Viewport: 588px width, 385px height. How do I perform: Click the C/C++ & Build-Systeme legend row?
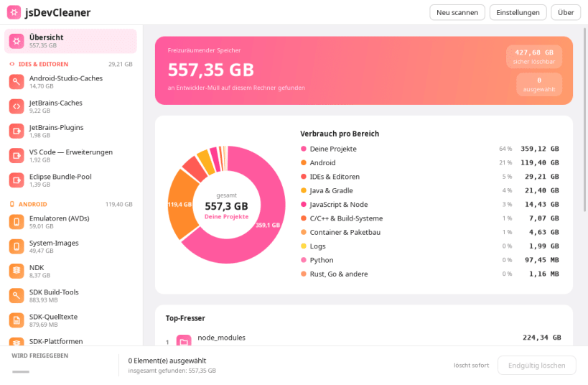(x=430, y=218)
